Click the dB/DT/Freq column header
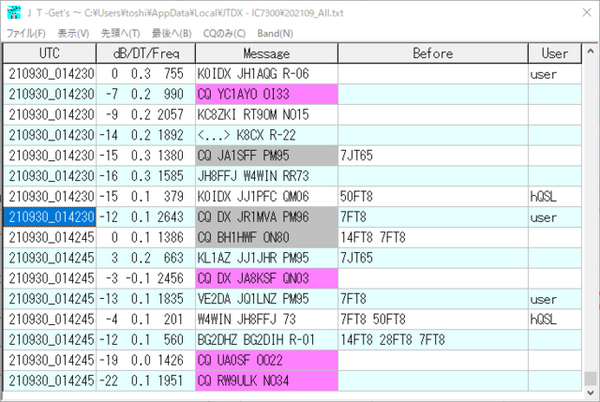Image resolution: width=600 pixels, height=402 pixels. [x=146, y=53]
